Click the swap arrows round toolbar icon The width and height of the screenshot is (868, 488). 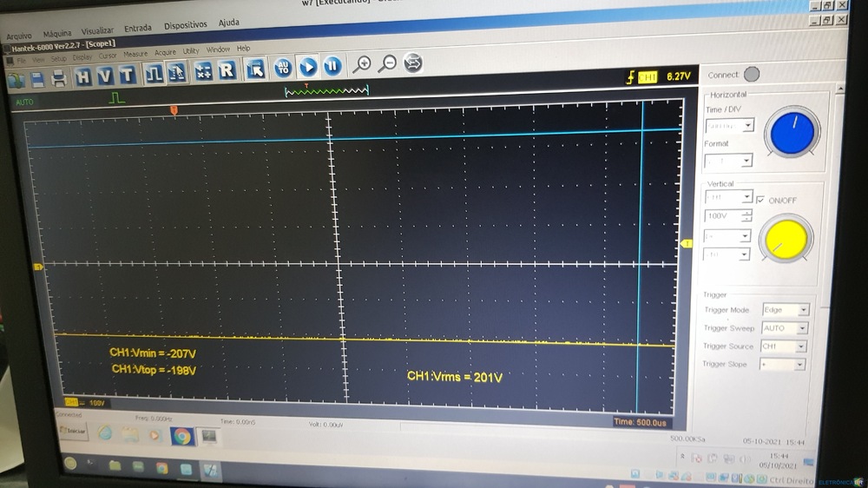[x=413, y=63]
